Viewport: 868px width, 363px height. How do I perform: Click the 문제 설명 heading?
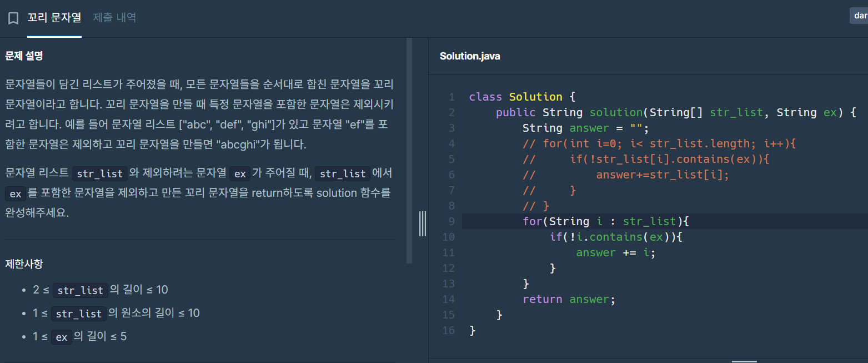click(x=24, y=56)
